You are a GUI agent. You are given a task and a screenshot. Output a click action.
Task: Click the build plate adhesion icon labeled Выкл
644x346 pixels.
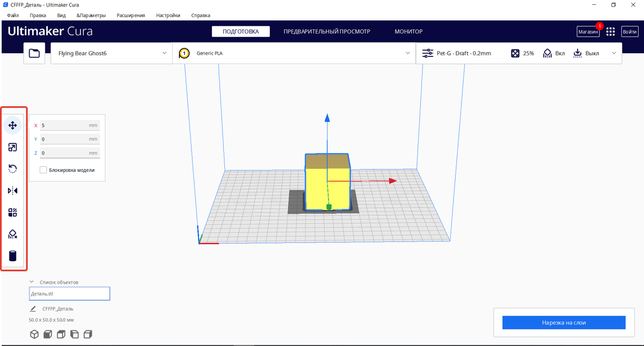[x=577, y=53]
